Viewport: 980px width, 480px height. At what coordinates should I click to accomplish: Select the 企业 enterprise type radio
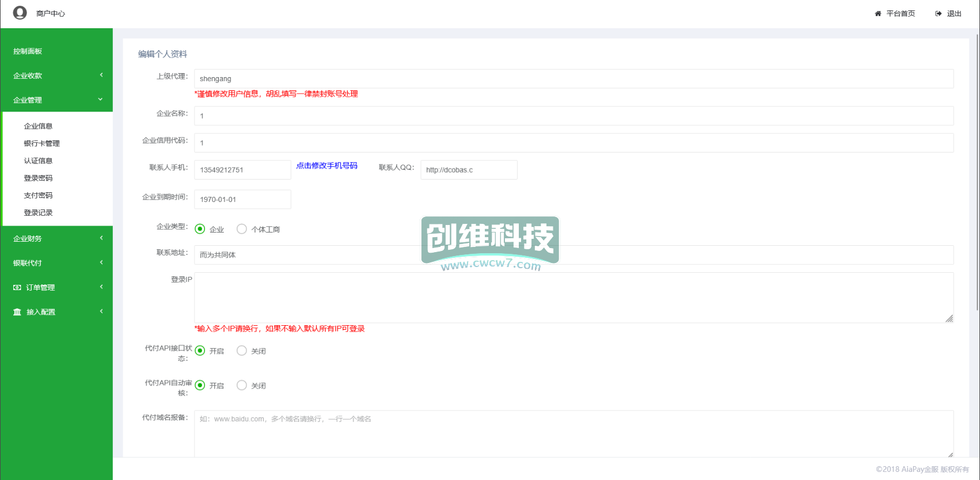coord(200,229)
